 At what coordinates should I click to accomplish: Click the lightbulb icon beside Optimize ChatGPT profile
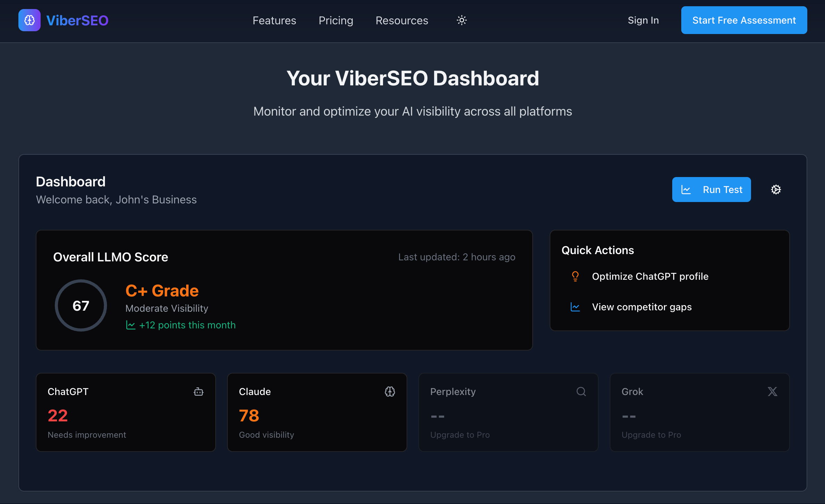[575, 276]
